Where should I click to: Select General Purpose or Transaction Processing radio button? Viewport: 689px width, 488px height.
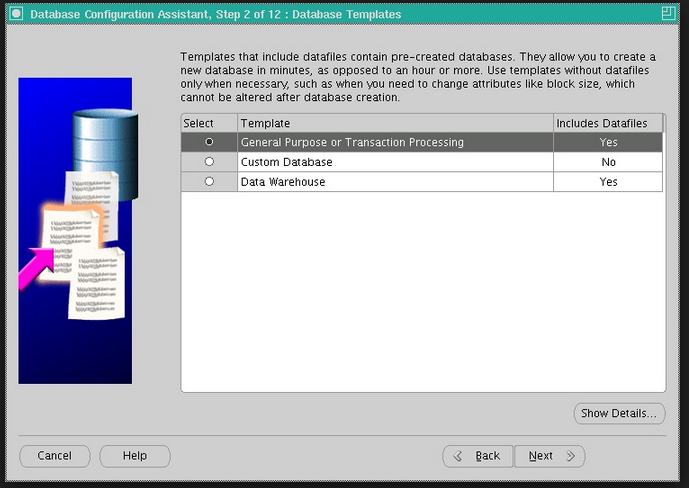pos(209,142)
